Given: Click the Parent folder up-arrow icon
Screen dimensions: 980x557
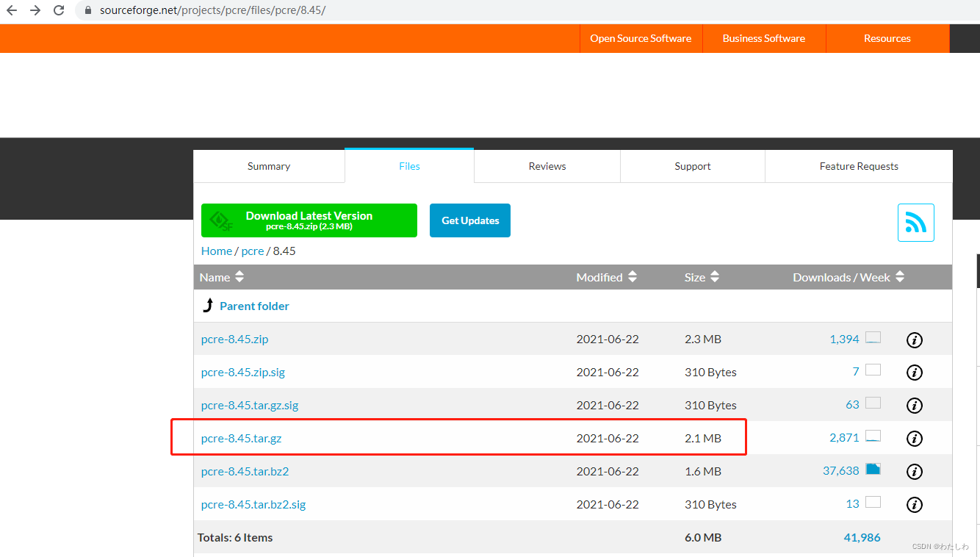Looking at the screenshot, I should [208, 306].
